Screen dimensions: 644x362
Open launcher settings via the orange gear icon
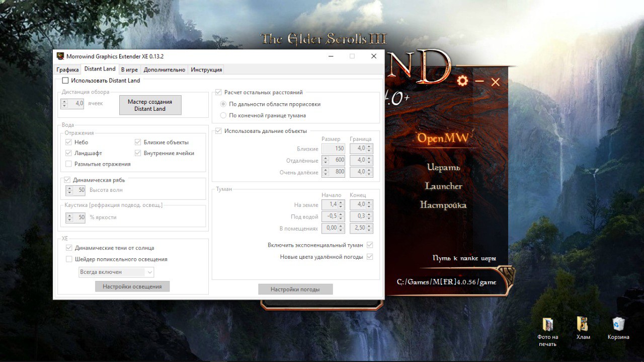[x=462, y=81]
